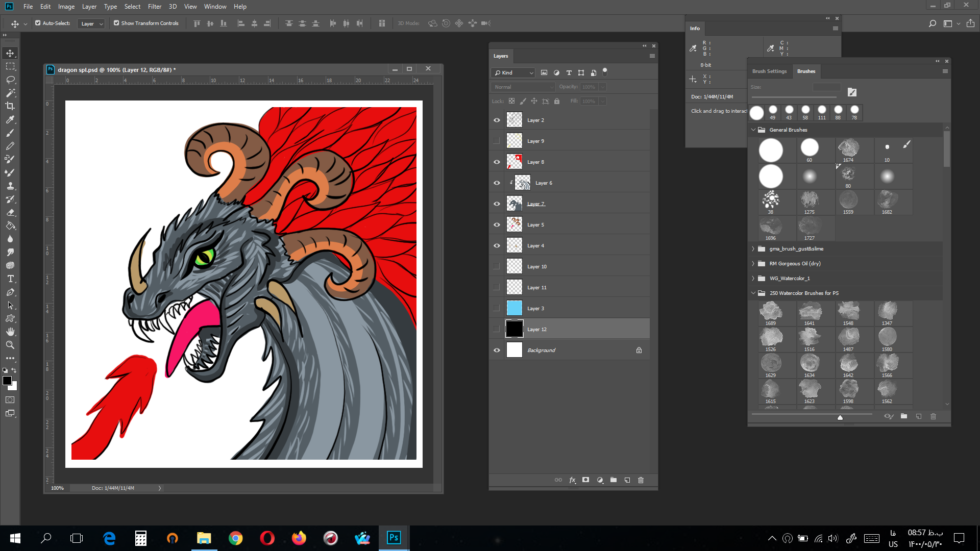Expand the RM Gorgeous Oil (dry) folder
Screen dimensions: 980x551
click(x=753, y=264)
